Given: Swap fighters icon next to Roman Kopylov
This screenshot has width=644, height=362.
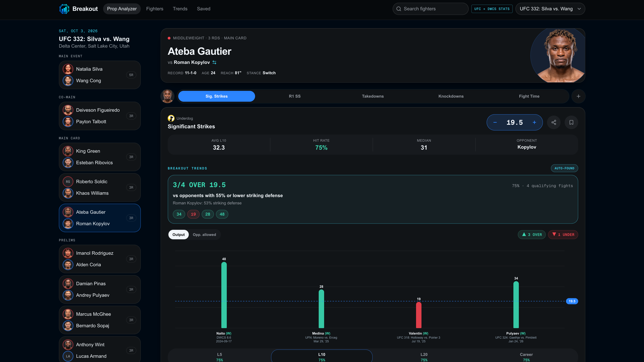Looking at the screenshot, I should coord(214,62).
